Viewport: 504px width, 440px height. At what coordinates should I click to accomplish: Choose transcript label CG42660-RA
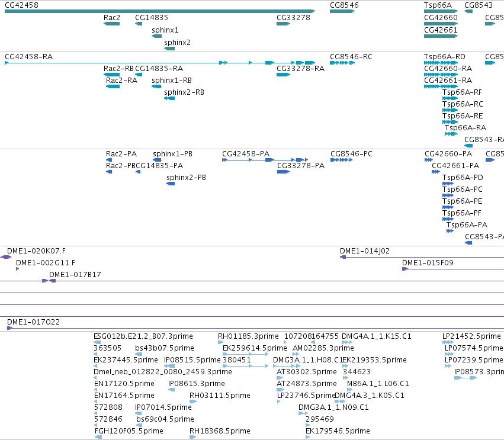pos(448,69)
